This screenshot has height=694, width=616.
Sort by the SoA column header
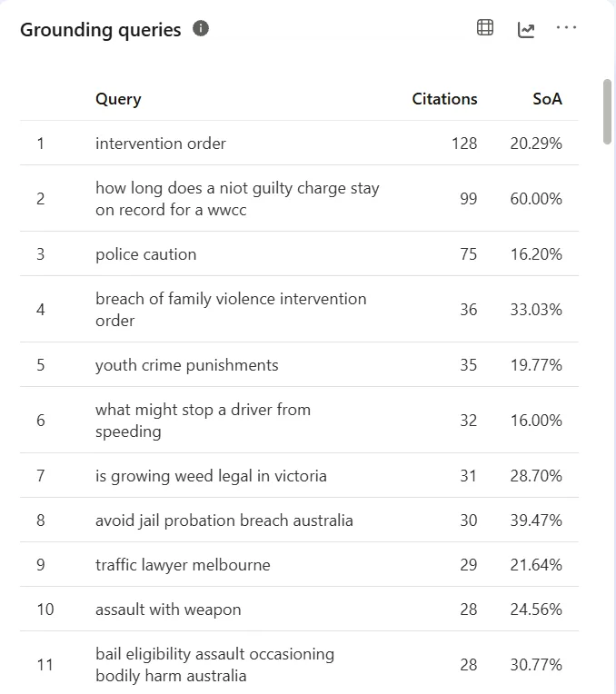pyautogui.click(x=547, y=99)
